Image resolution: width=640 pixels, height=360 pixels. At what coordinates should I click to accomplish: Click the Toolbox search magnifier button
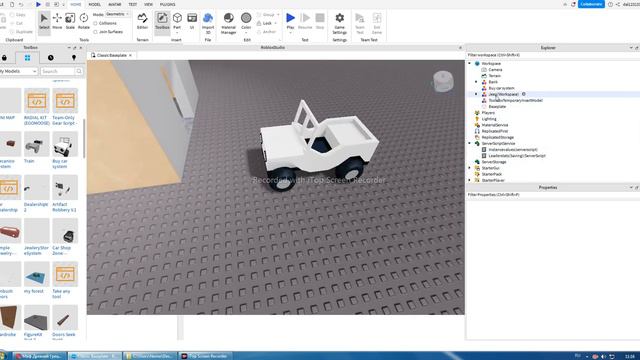point(79,71)
